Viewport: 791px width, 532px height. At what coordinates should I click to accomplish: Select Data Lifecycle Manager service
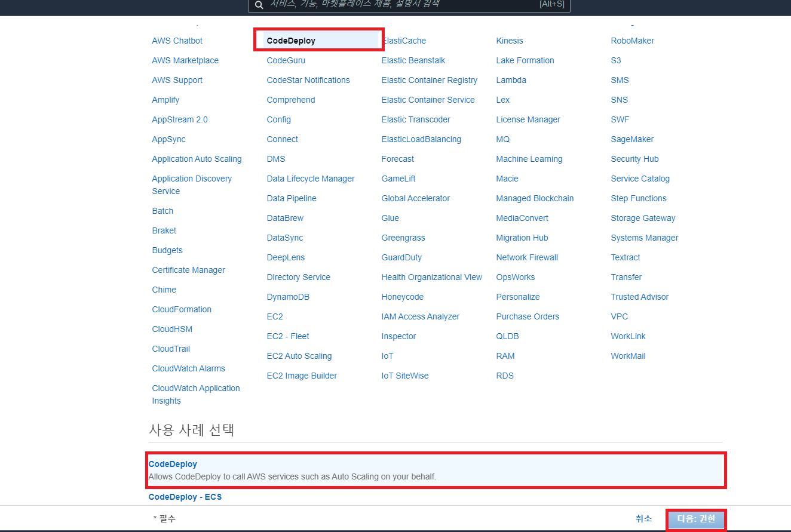(x=311, y=179)
